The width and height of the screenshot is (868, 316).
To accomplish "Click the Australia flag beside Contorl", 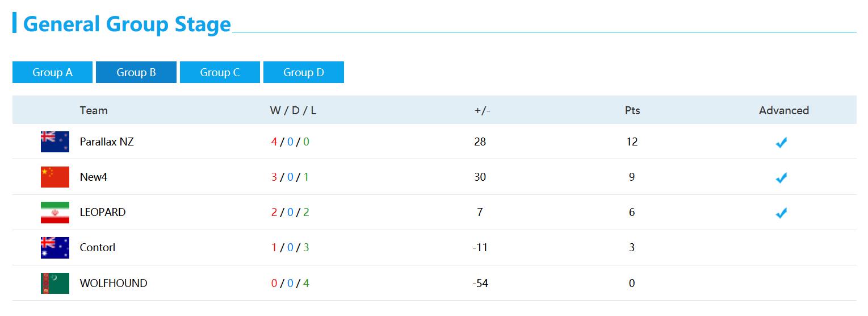I will pos(55,247).
